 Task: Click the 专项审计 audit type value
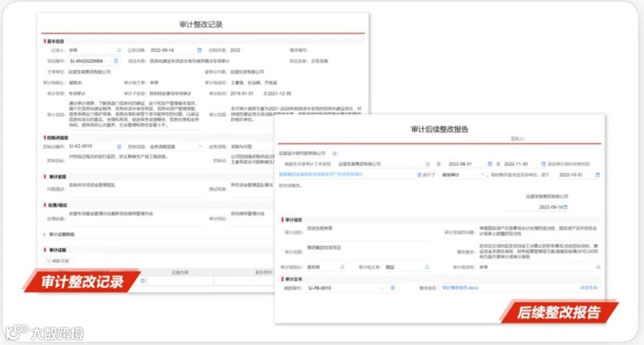(x=77, y=94)
